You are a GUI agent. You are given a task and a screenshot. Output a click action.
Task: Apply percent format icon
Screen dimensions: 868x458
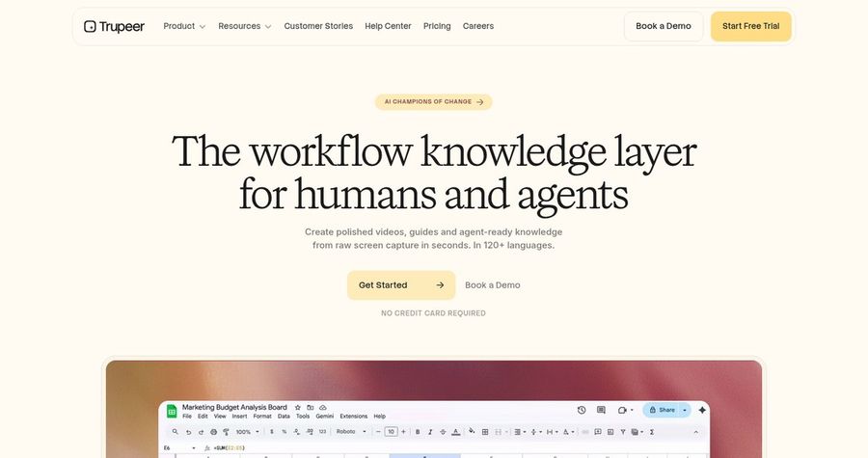284,431
